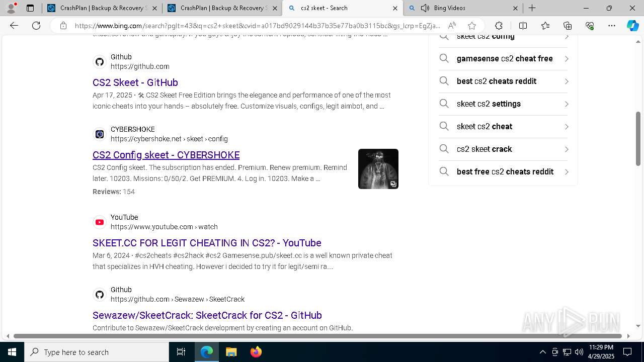Open the browser profile avatar icon

[11, 8]
